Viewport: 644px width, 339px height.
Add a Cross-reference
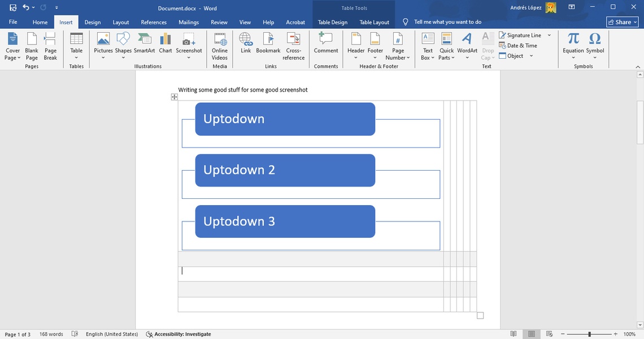pos(294,45)
